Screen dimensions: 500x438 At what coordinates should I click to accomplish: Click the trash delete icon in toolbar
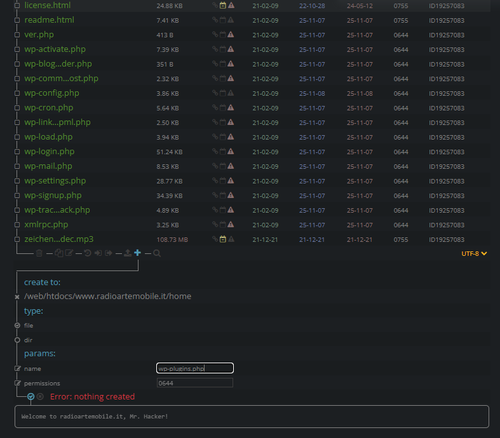click(39, 253)
